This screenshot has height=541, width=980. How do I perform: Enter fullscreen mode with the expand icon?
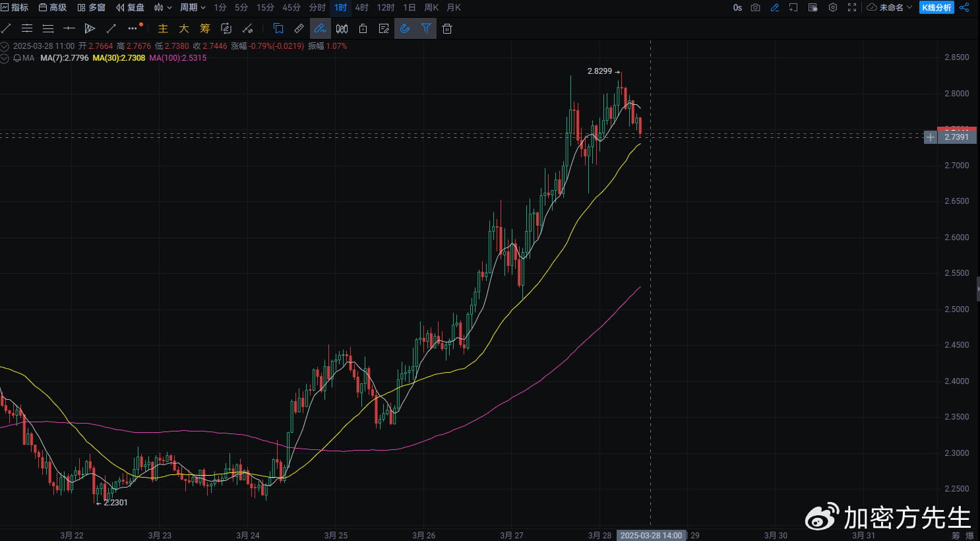852,7
